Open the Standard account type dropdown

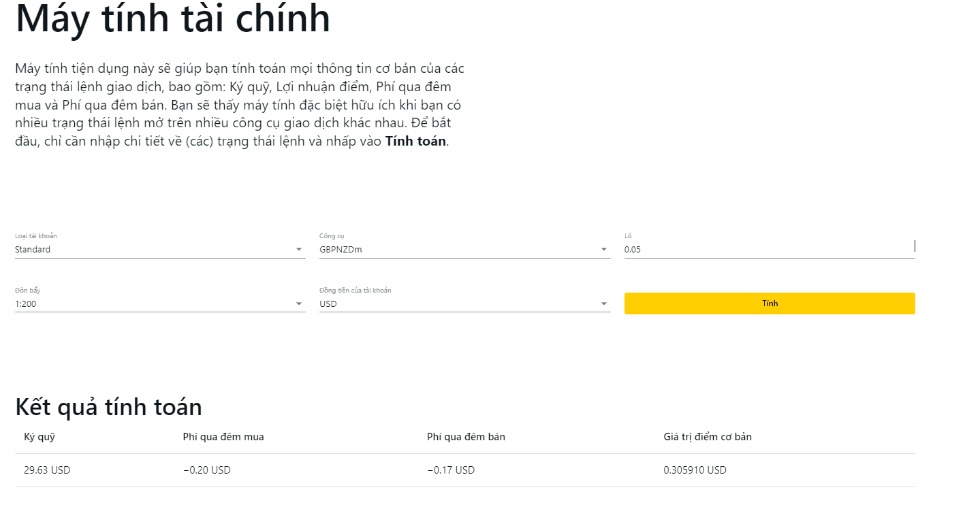click(x=153, y=250)
